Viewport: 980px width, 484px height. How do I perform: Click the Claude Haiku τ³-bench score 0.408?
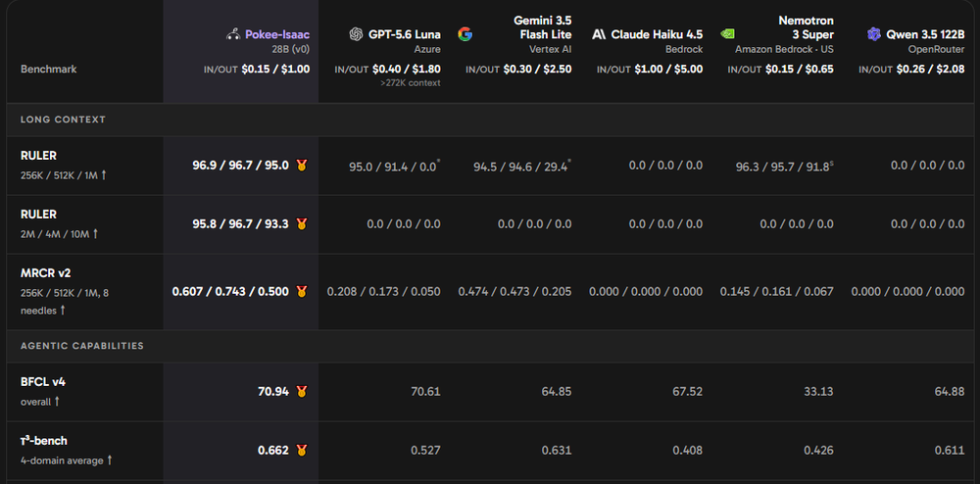(x=688, y=450)
